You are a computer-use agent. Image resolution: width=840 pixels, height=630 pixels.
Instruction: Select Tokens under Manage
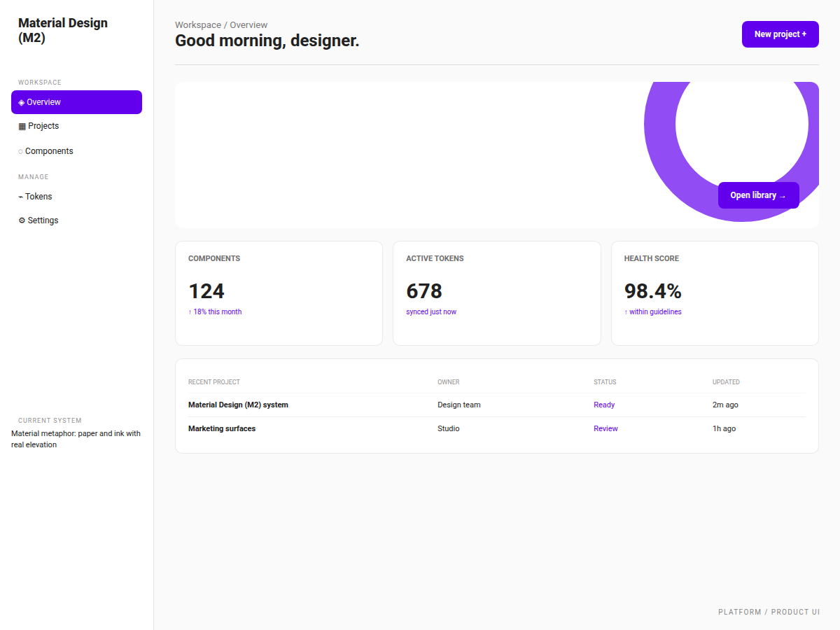(x=76, y=197)
